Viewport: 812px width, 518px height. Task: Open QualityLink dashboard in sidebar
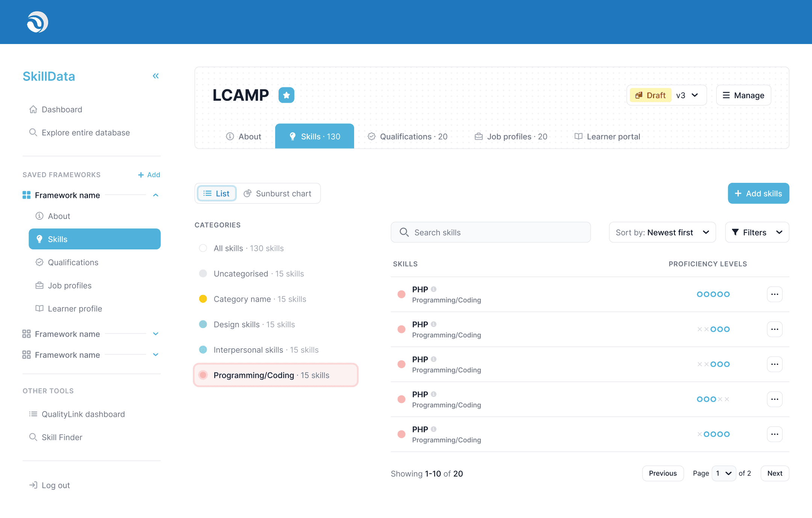[x=83, y=414]
